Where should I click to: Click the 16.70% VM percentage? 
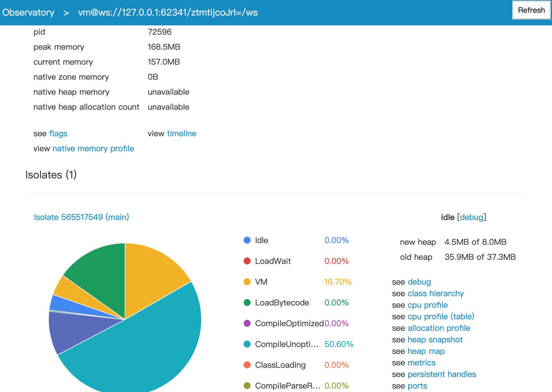(x=338, y=282)
